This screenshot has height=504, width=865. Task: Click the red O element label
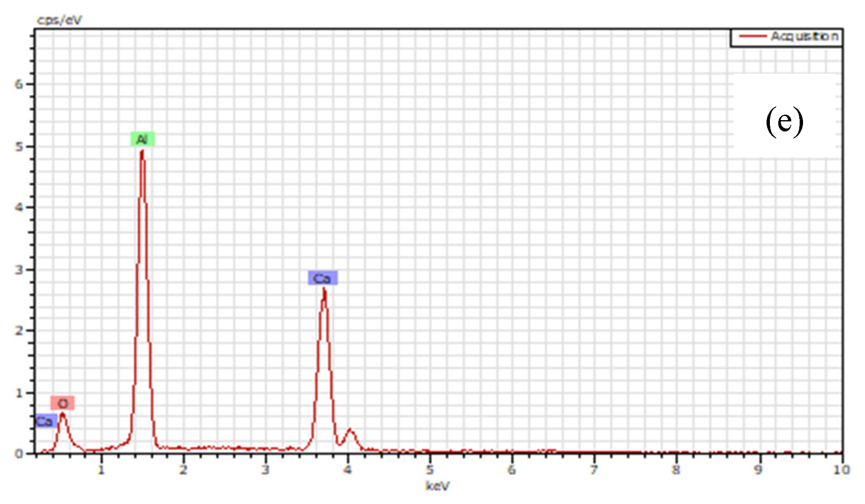[63, 403]
